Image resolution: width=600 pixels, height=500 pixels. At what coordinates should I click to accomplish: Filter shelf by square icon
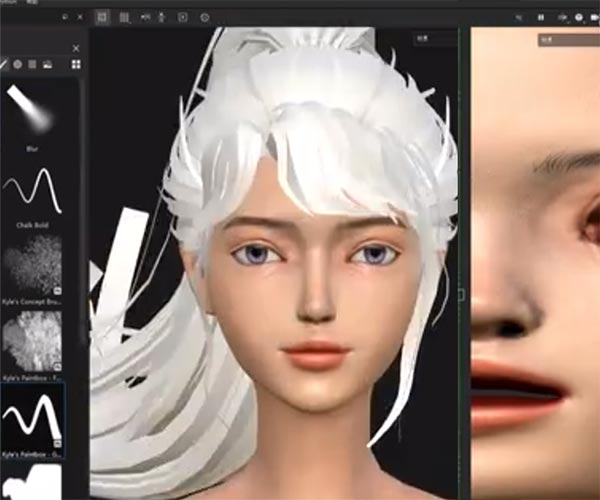tap(32, 64)
